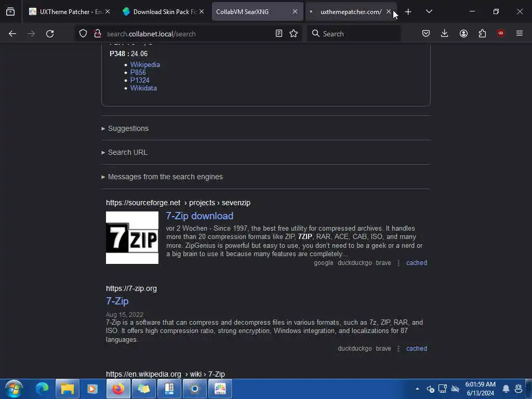Open tracking protection shield panel
Screen dimensions: 532x399
point(83,34)
